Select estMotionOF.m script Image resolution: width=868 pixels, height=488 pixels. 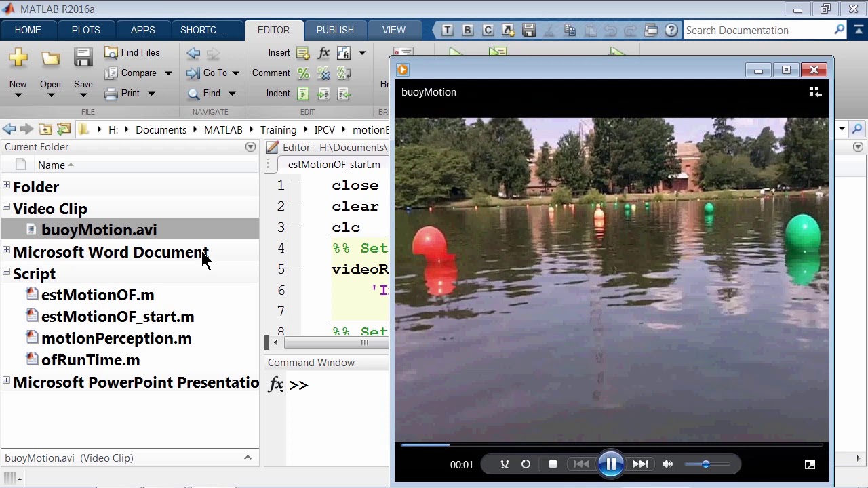98,295
